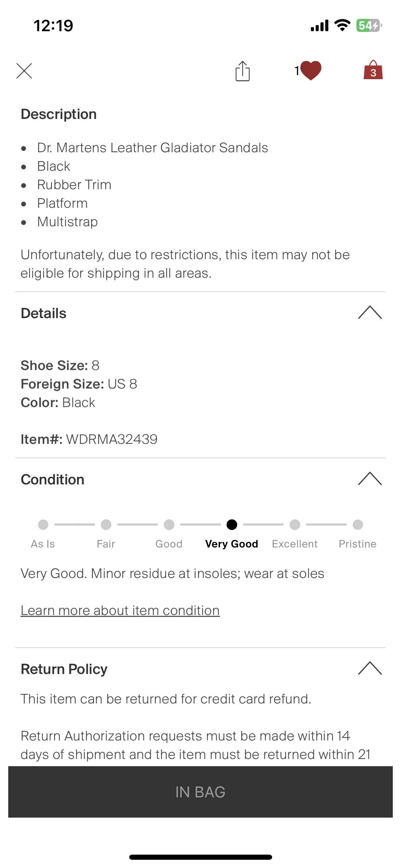Tap the share icon
The width and height of the screenshot is (401, 868).
[243, 71]
